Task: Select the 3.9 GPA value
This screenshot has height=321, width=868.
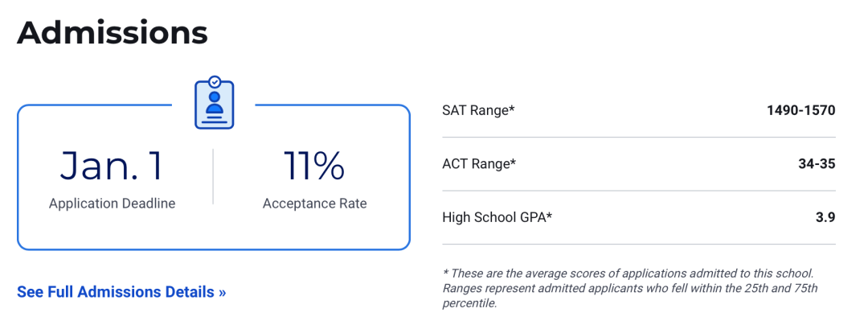Action: (x=825, y=217)
